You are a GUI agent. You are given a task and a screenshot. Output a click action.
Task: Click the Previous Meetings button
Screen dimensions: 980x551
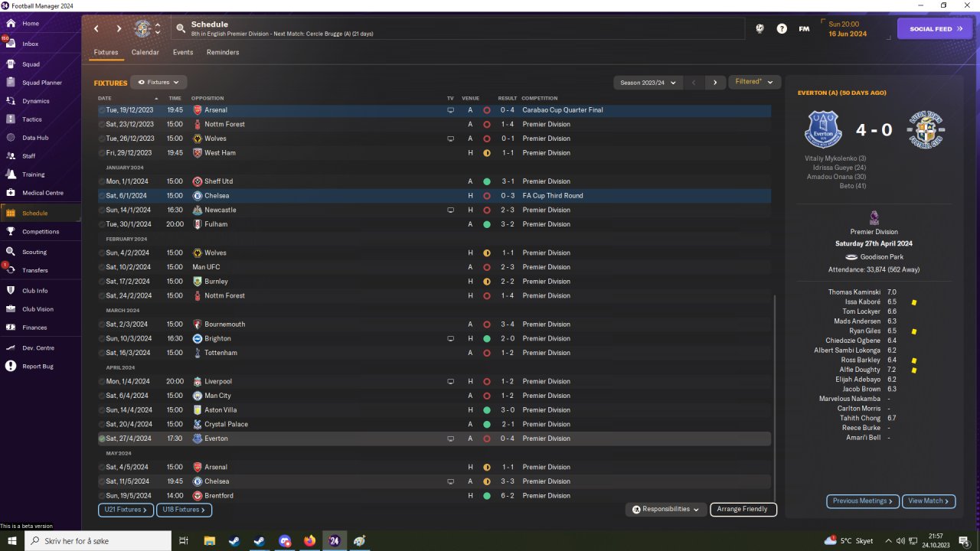(x=862, y=501)
